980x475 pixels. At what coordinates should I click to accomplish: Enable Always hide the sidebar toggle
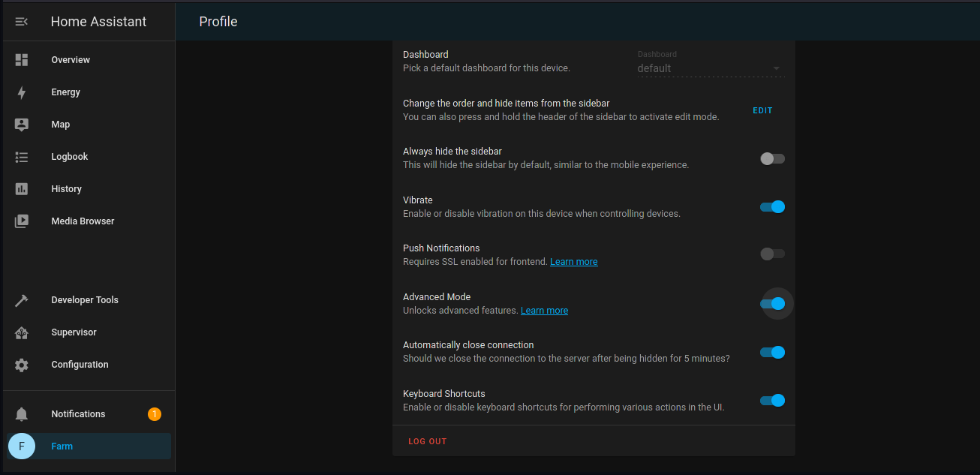772,158
